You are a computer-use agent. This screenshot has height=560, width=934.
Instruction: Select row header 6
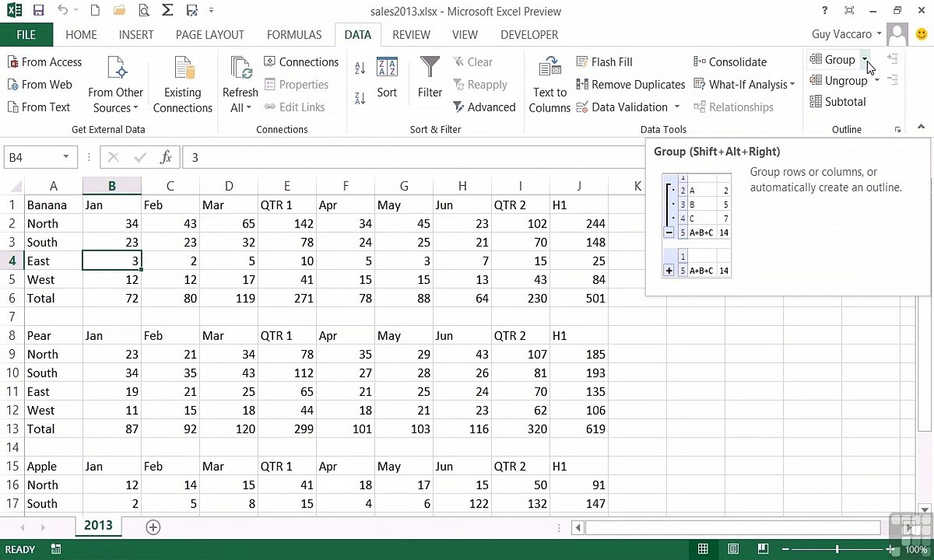tap(12, 298)
